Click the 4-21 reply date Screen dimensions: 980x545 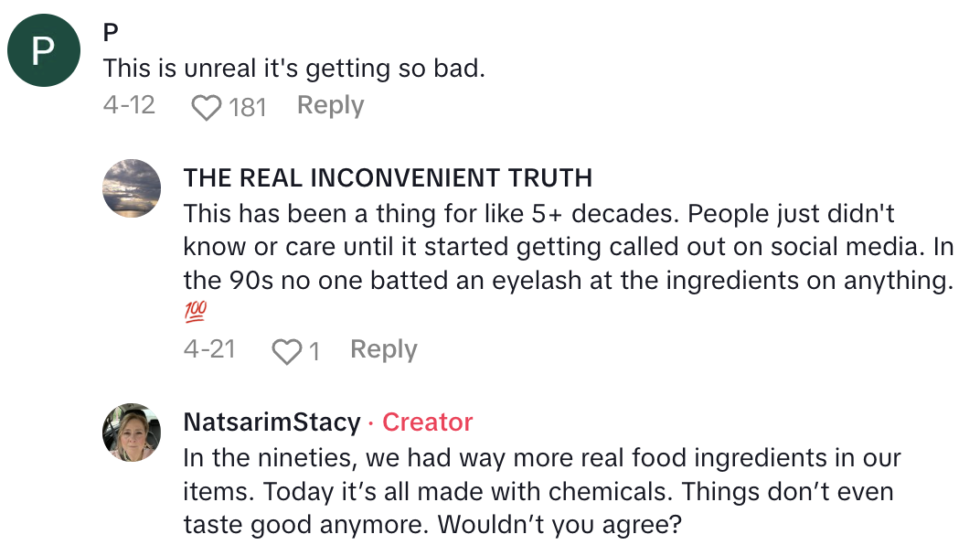tap(209, 349)
